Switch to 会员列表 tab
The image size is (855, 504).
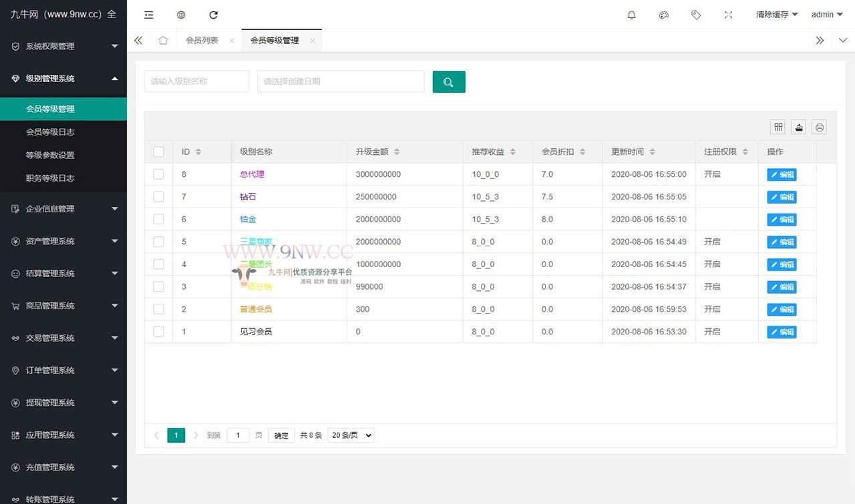202,41
